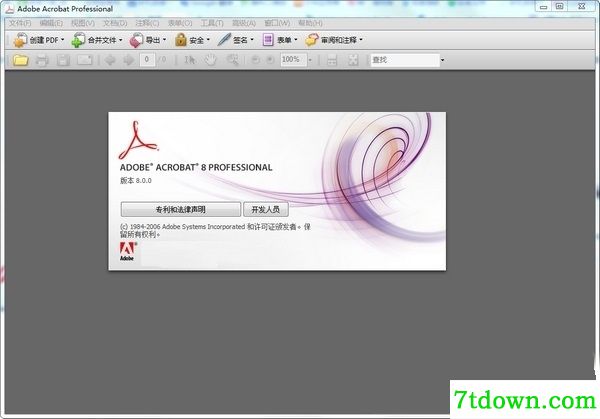The width and height of the screenshot is (600, 419).
Task: Open the 窗口(W) menu
Action: (x=277, y=23)
